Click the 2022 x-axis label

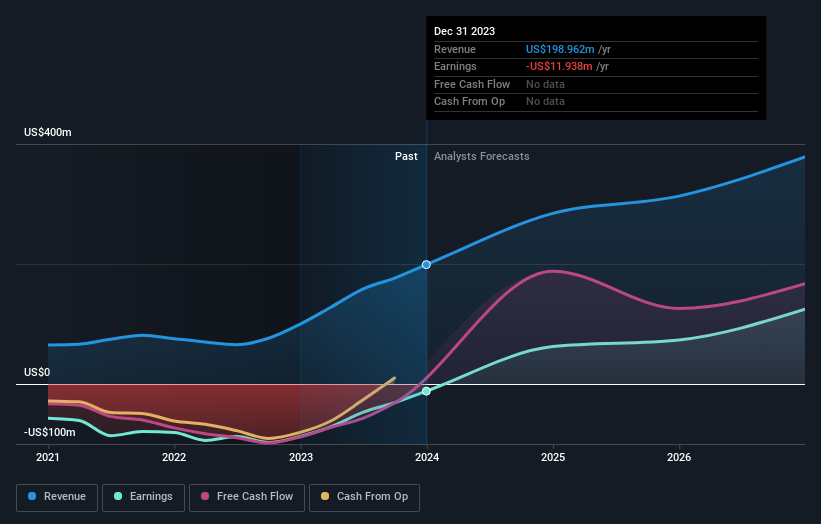[x=174, y=458]
